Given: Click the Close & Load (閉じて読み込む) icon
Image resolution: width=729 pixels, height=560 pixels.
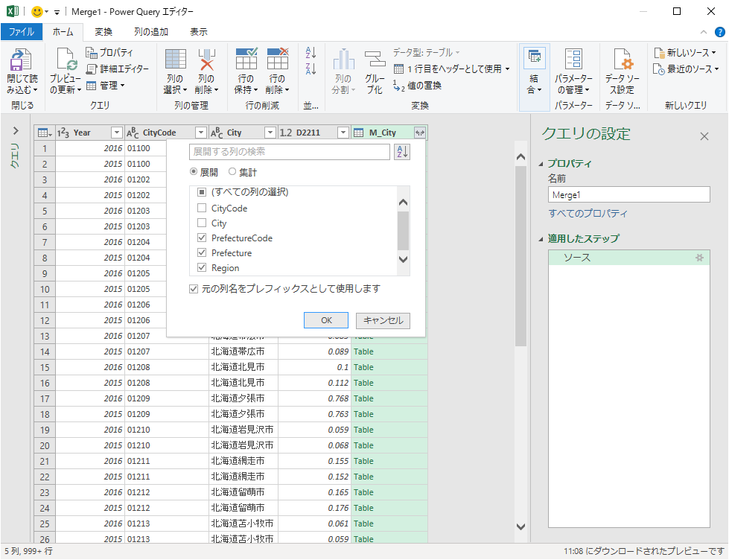Looking at the screenshot, I should point(20,61).
